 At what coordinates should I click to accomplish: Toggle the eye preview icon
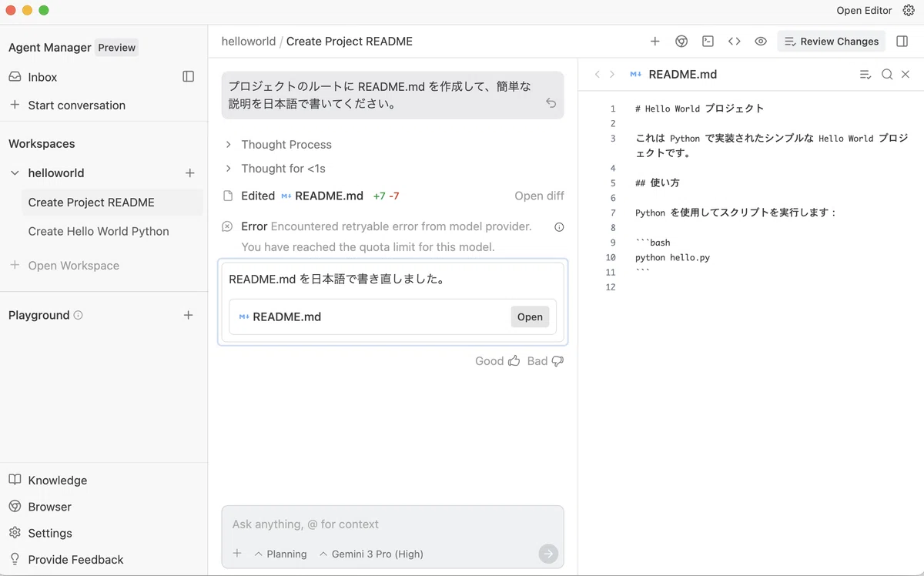(761, 42)
